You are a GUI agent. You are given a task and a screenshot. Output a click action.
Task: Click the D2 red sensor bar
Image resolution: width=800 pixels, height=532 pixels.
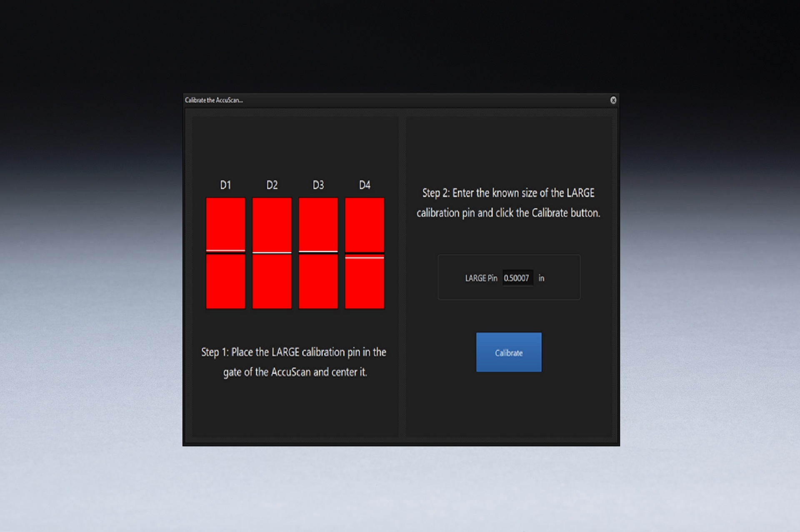(x=272, y=253)
